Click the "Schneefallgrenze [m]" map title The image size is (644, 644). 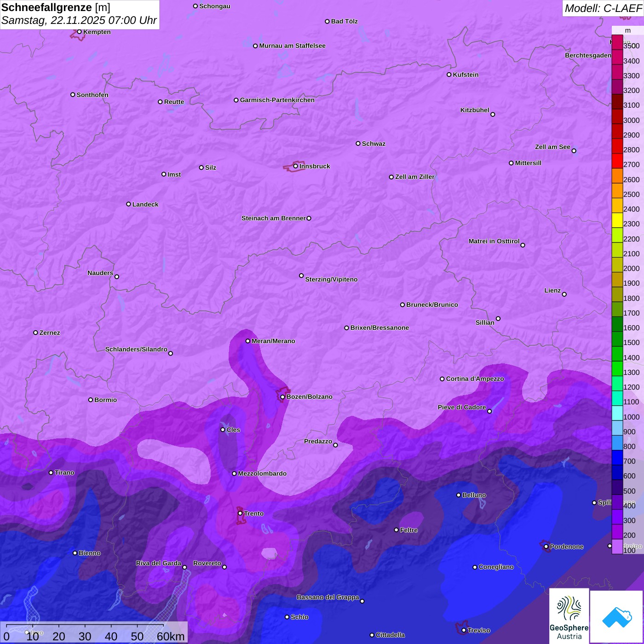click(56, 7)
